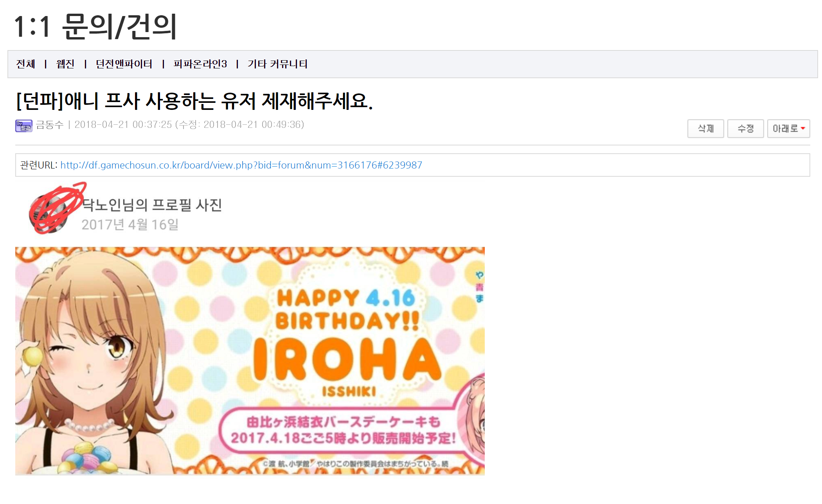Click the 닥노인님의 프로필 사진 caption
Screen dimensions: 822x504
[152, 204]
